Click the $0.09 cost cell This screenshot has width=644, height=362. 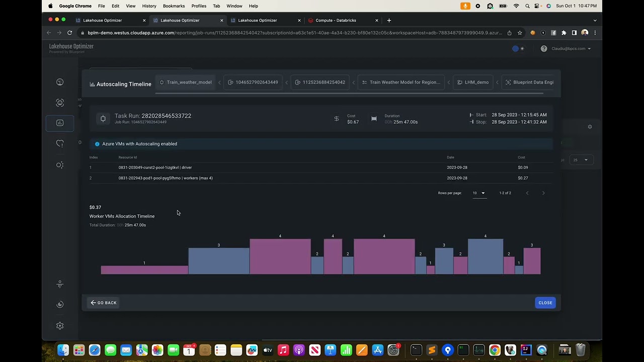click(523, 167)
